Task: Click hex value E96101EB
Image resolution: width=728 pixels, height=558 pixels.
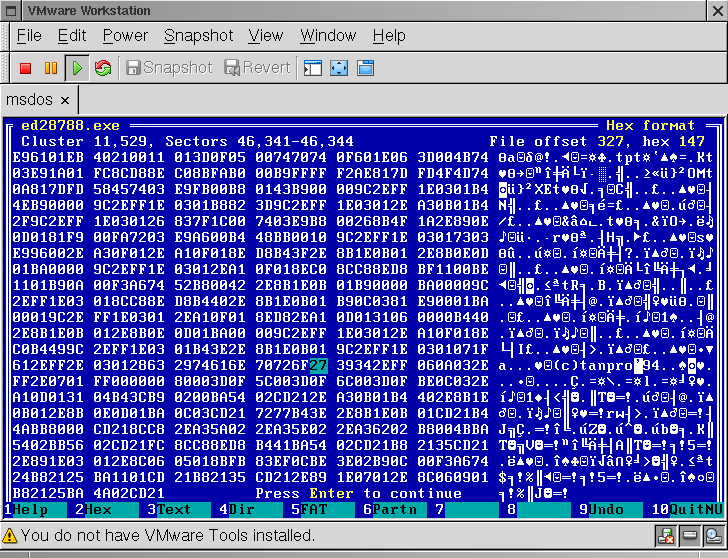Action: [x=48, y=157]
